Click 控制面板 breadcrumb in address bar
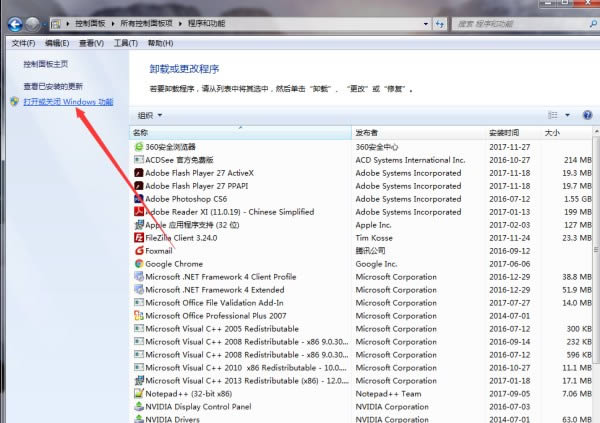This screenshot has width=600, height=423. coord(90,24)
